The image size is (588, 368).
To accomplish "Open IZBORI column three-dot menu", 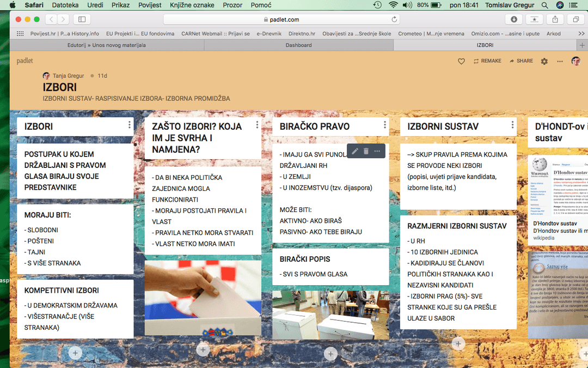I will (x=129, y=125).
